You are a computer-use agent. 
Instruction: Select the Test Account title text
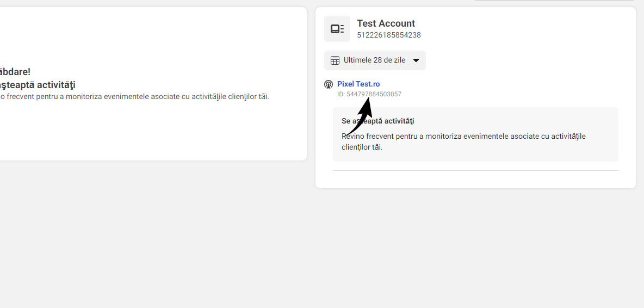pyautogui.click(x=386, y=23)
